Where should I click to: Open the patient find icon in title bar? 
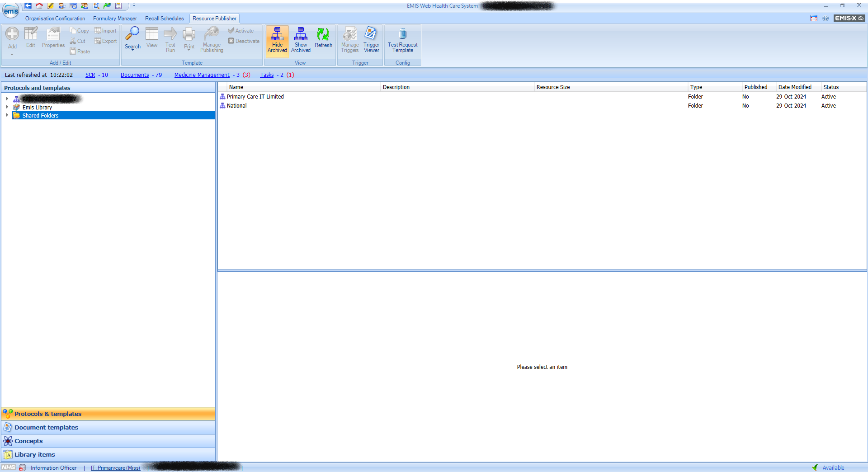(x=62, y=6)
